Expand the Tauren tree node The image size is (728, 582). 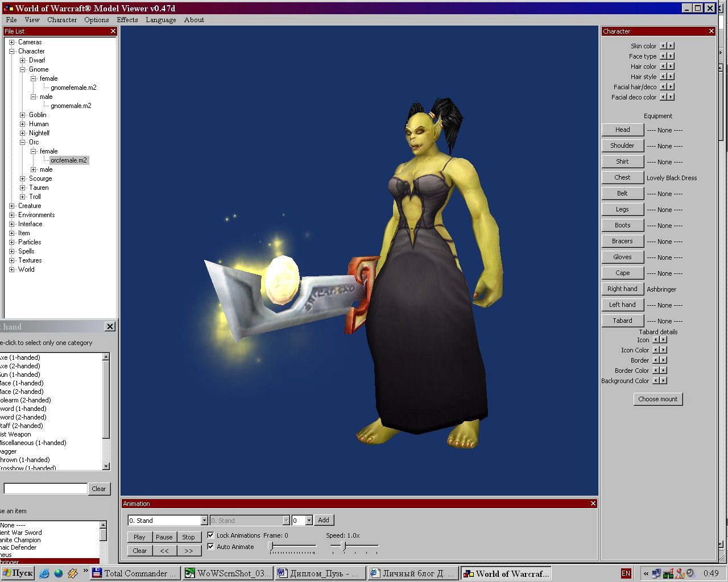pyautogui.click(x=23, y=188)
